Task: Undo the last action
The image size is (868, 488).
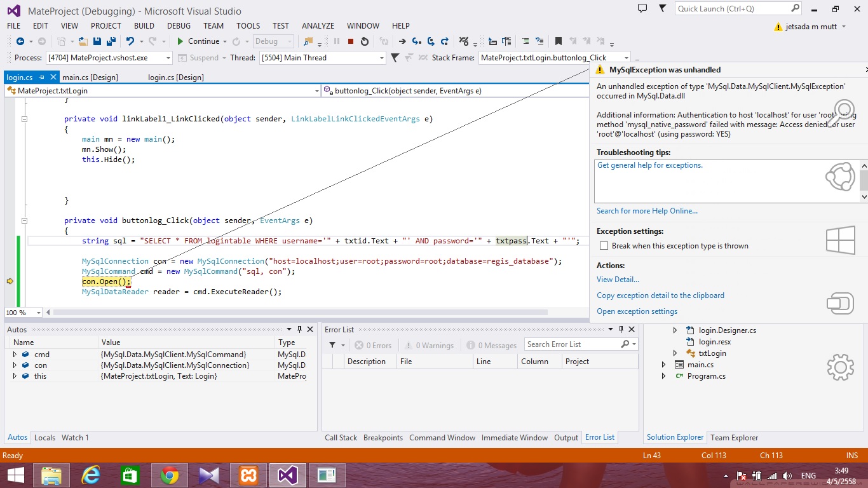Action: tap(130, 41)
